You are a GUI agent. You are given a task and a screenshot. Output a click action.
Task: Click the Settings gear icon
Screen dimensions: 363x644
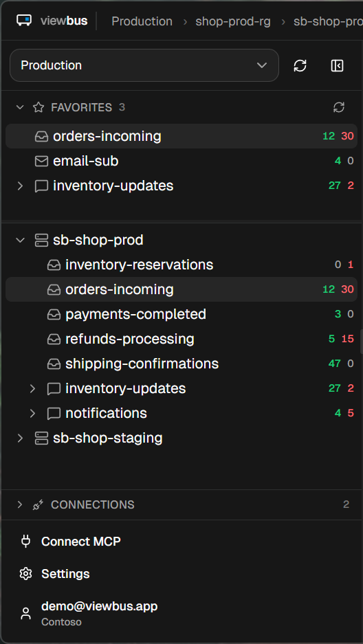click(26, 574)
